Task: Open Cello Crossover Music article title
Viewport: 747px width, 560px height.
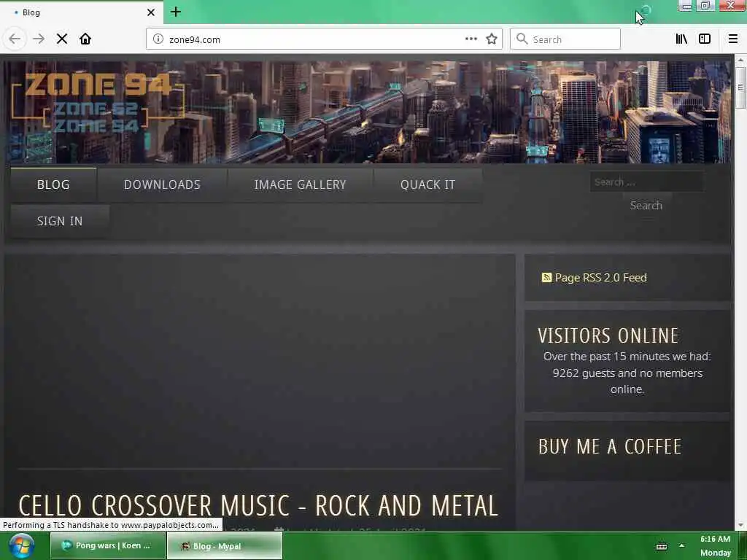Action: click(258, 505)
